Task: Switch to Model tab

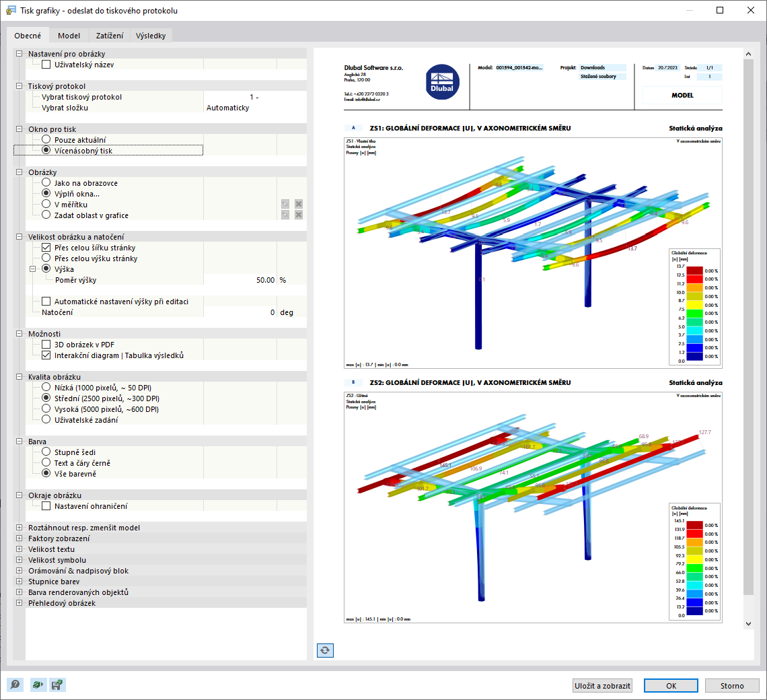Action: point(69,36)
